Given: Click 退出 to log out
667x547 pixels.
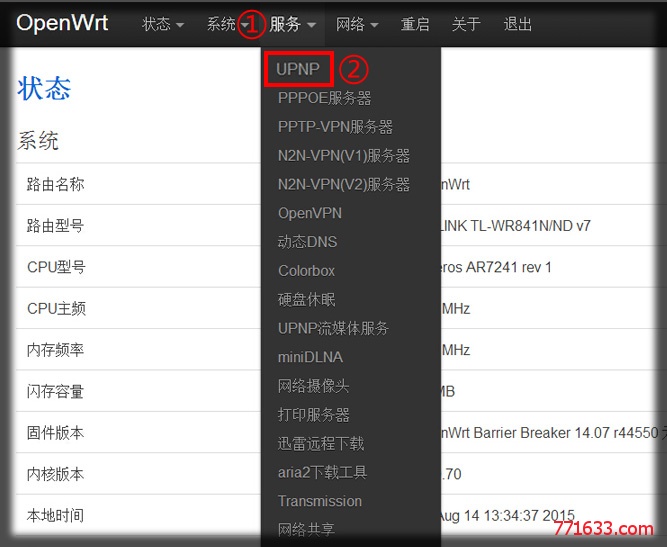Looking at the screenshot, I should (517, 24).
